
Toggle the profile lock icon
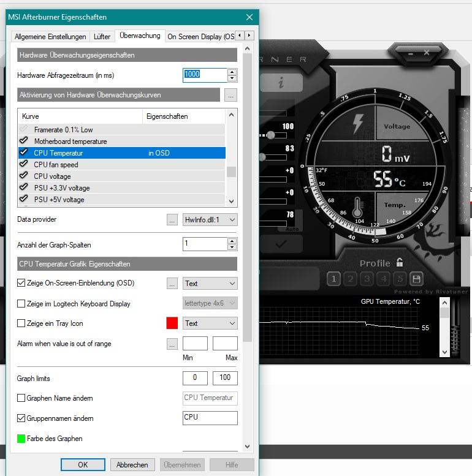click(x=400, y=262)
